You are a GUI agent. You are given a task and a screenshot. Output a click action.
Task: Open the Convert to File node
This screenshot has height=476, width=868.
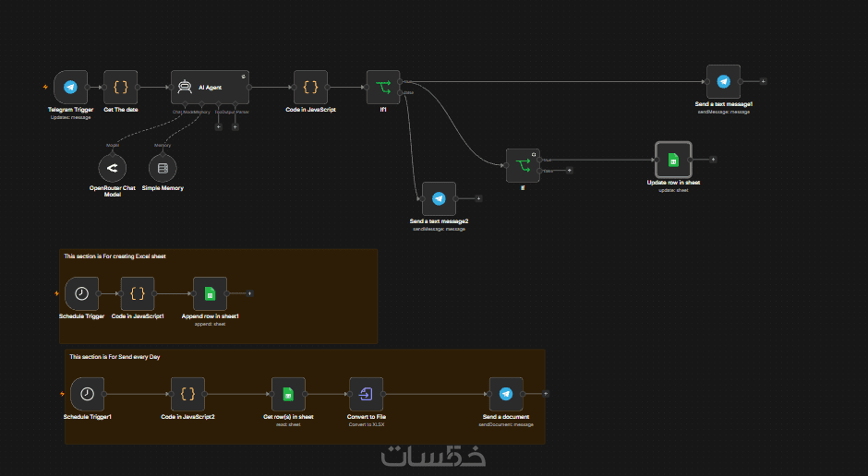click(x=366, y=394)
